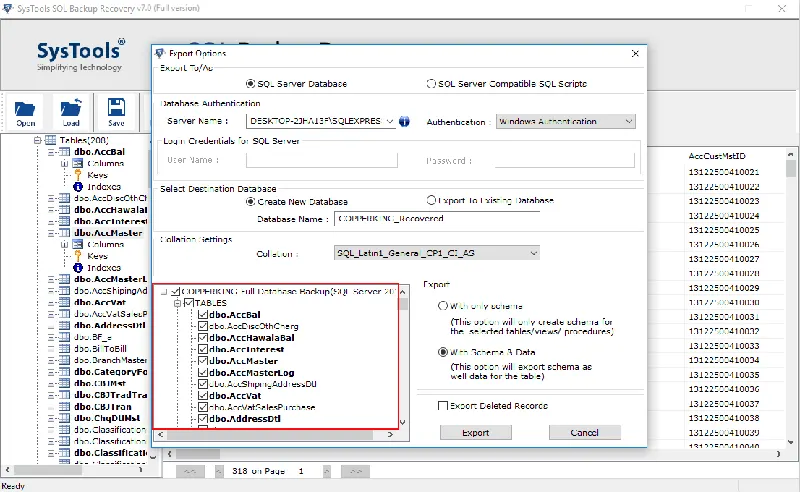The height and width of the screenshot is (492, 800).
Task: Collapse the dbo.AccMaster node in left tree
Action: coord(51,233)
